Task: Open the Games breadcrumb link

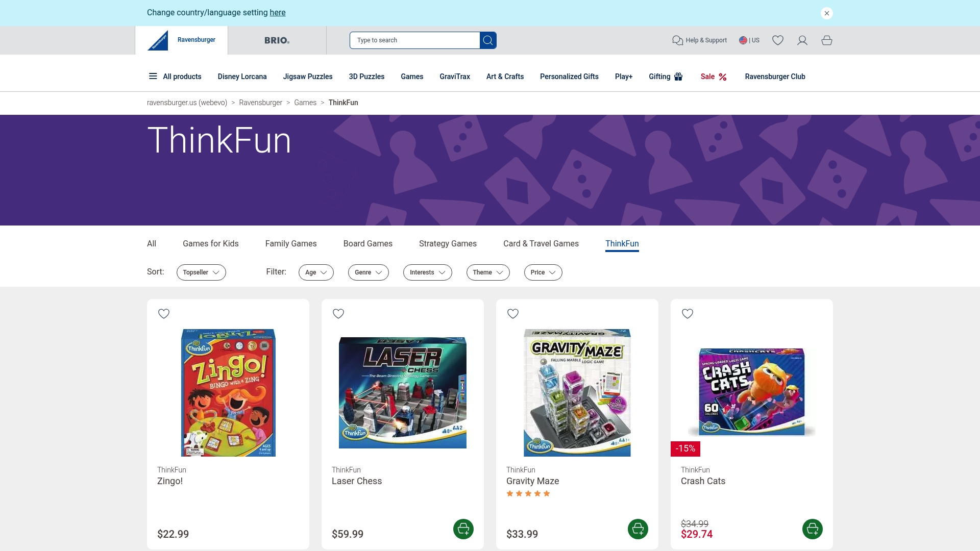Action: coord(305,103)
